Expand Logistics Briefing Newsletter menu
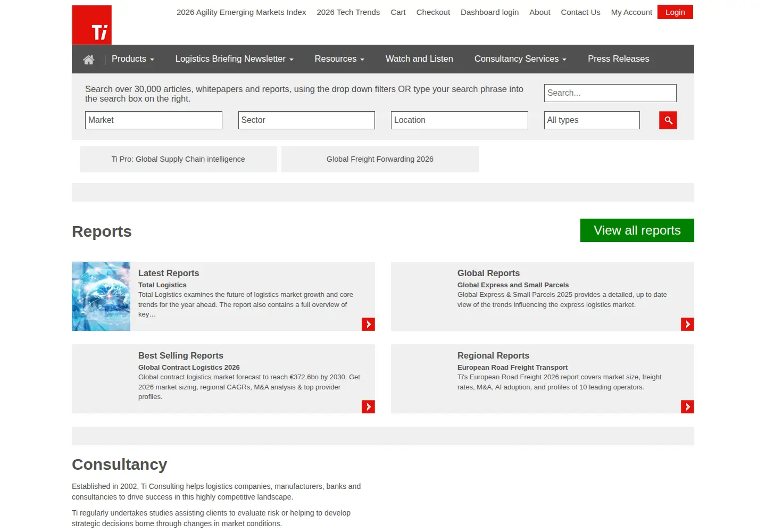This screenshot has width=766, height=532. pos(235,59)
